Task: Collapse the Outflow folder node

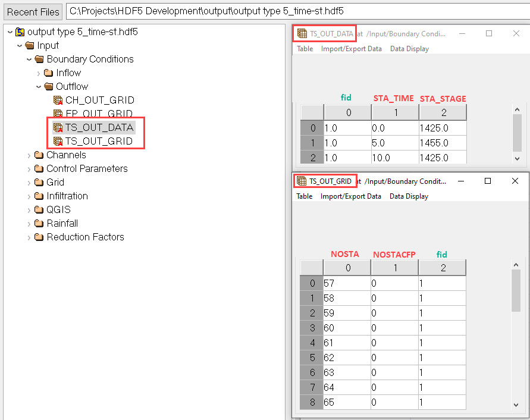Action: [x=39, y=86]
